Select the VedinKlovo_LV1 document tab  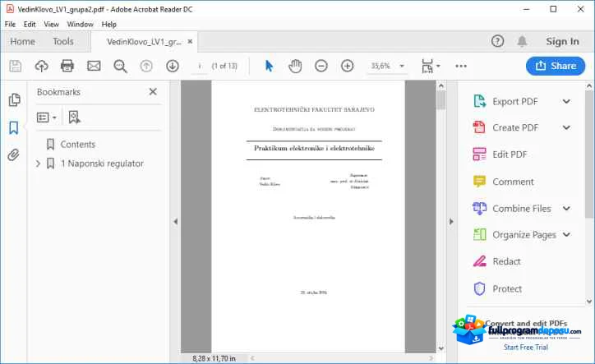pos(144,42)
